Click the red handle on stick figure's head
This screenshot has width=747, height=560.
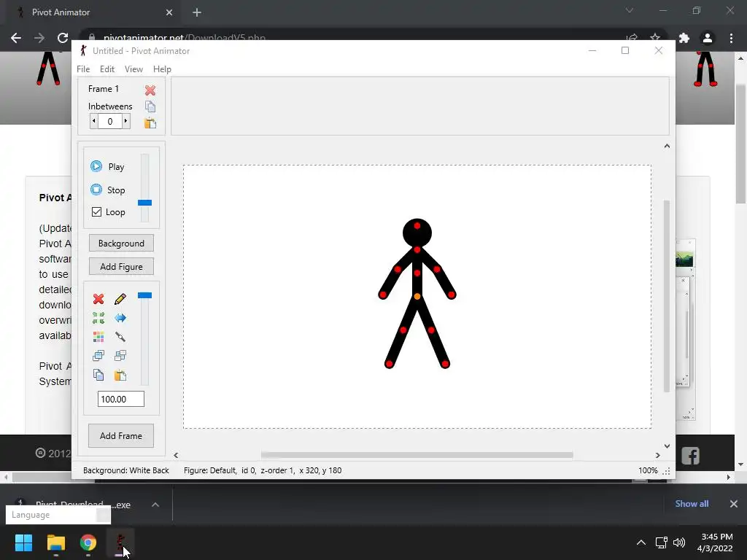[x=417, y=226]
